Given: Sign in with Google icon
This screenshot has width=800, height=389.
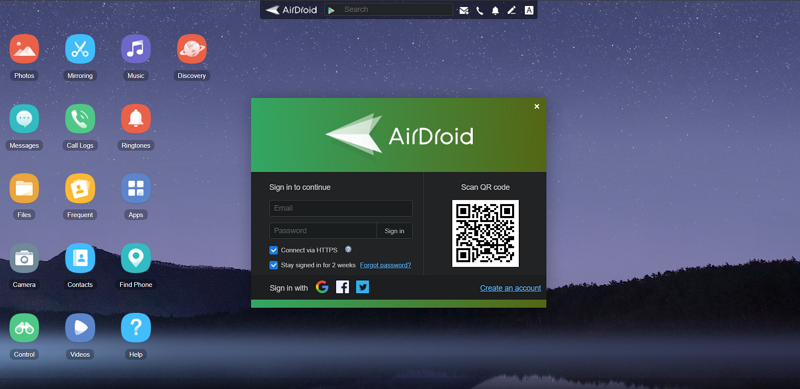Looking at the screenshot, I should click(x=322, y=287).
